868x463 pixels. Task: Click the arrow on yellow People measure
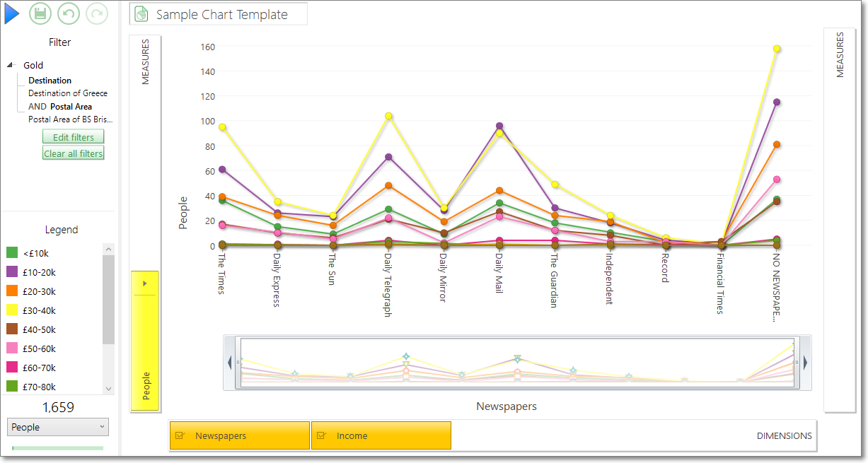[144, 283]
